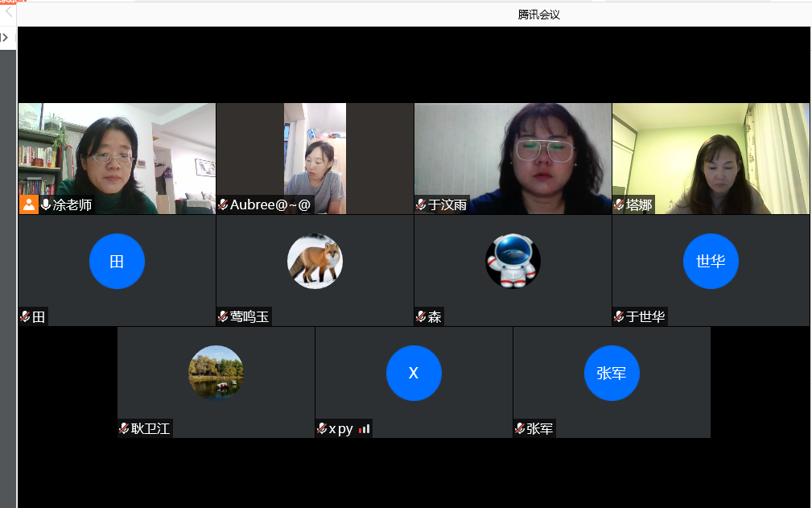Screen dimensions: 812x508
Task: Click the 腾讯会议 window title
Action: pyautogui.click(x=539, y=14)
